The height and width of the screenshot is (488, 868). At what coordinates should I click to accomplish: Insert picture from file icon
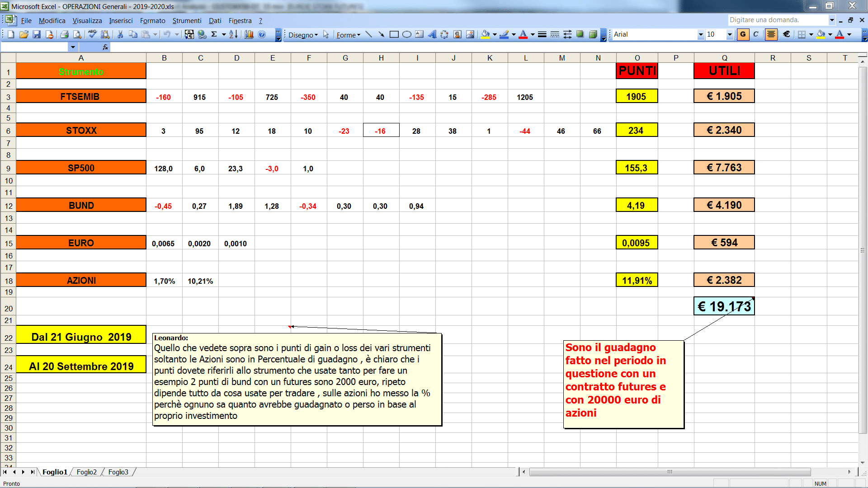(470, 34)
